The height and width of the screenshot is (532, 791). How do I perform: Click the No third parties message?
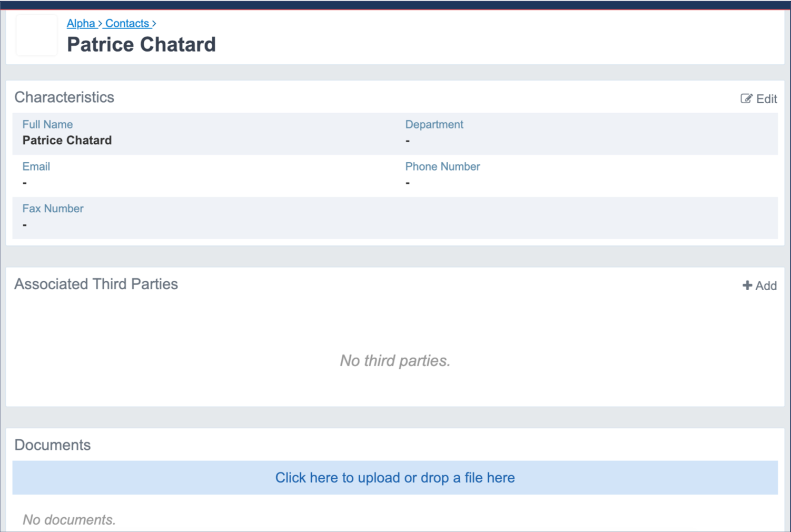[x=395, y=361]
